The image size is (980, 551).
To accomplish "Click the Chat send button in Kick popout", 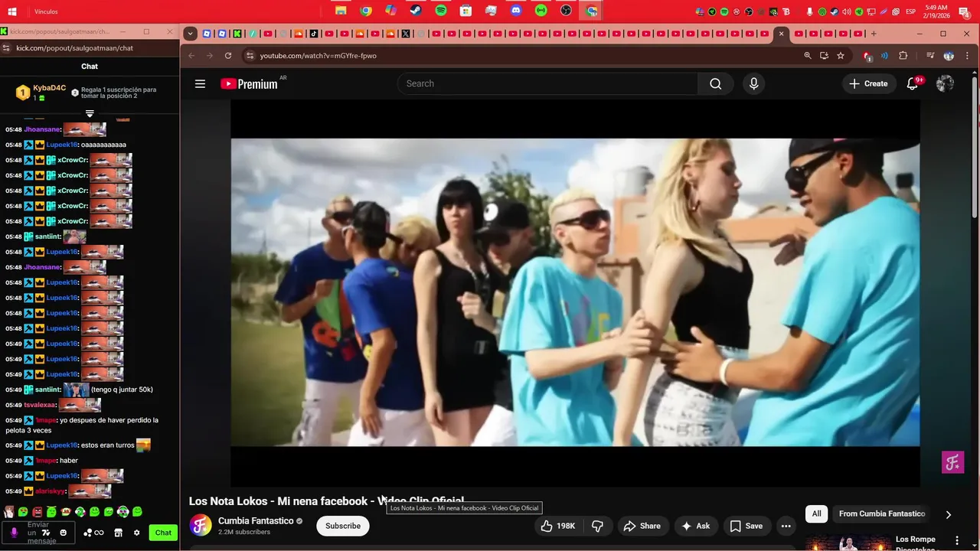I will [163, 533].
